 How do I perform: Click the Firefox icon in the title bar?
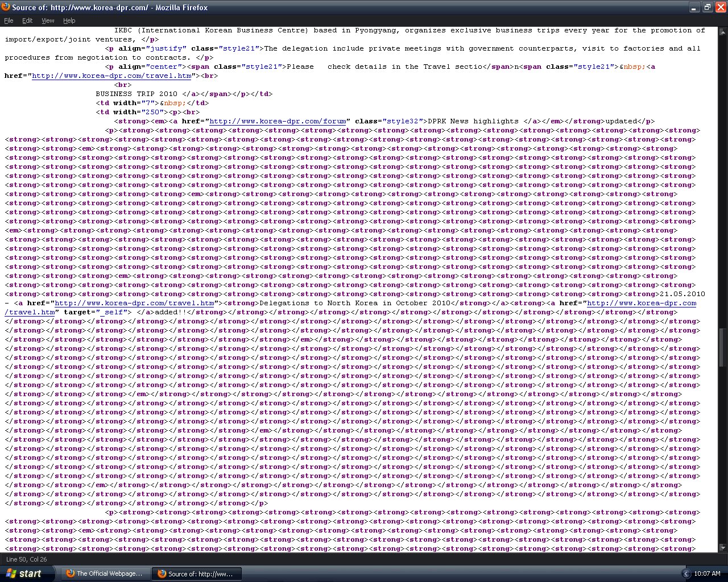tap(6, 7)
